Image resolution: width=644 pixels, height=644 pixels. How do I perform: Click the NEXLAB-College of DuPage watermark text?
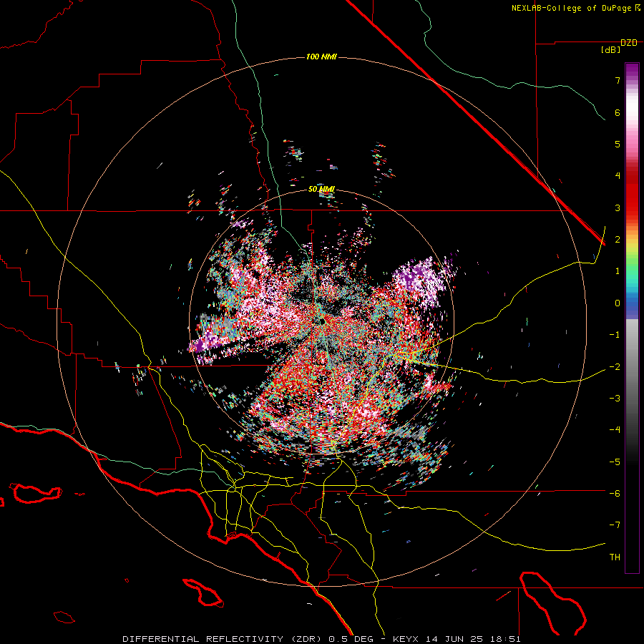coord(572,8)
